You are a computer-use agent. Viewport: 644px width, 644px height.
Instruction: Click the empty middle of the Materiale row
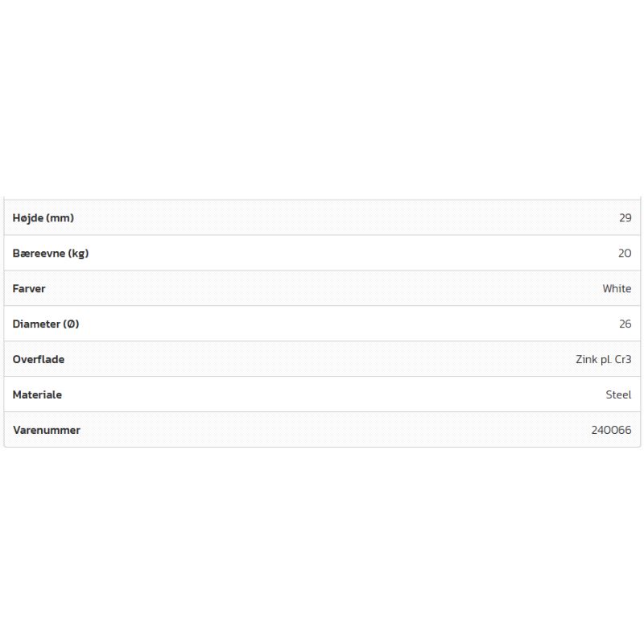322,395
